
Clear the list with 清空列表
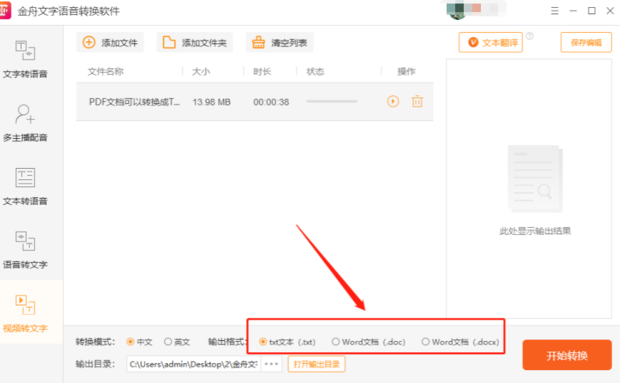[x=280, y=42]
